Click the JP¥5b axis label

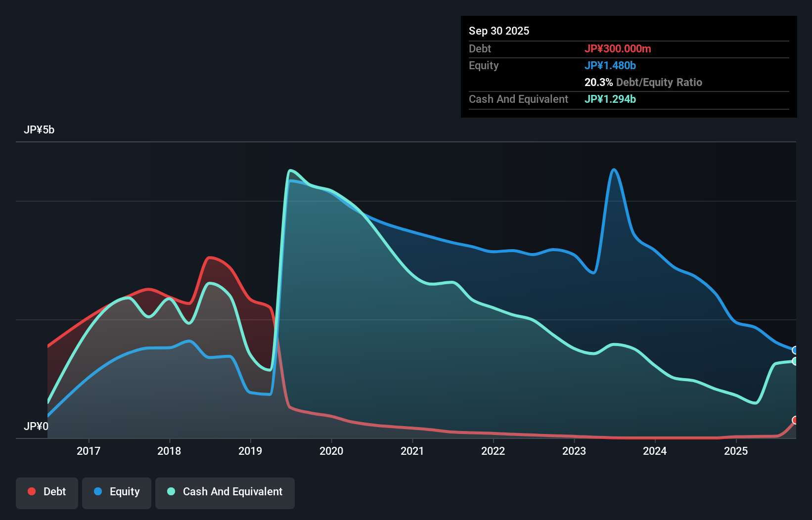[x=40, y=130]
